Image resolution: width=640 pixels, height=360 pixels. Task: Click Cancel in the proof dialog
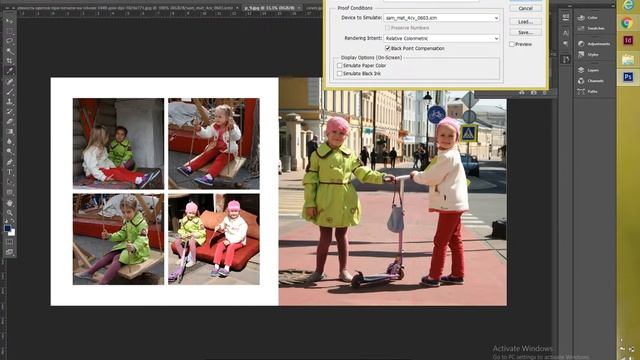point(525,8)
